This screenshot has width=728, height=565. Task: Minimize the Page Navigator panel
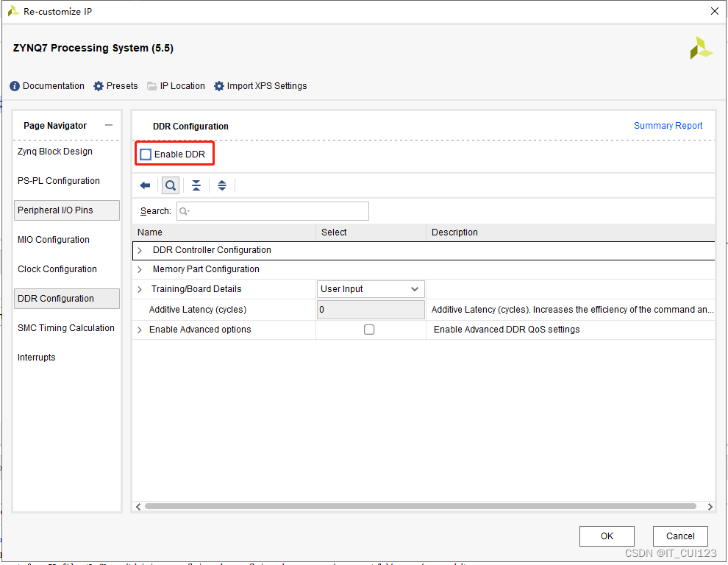[109, 125]
